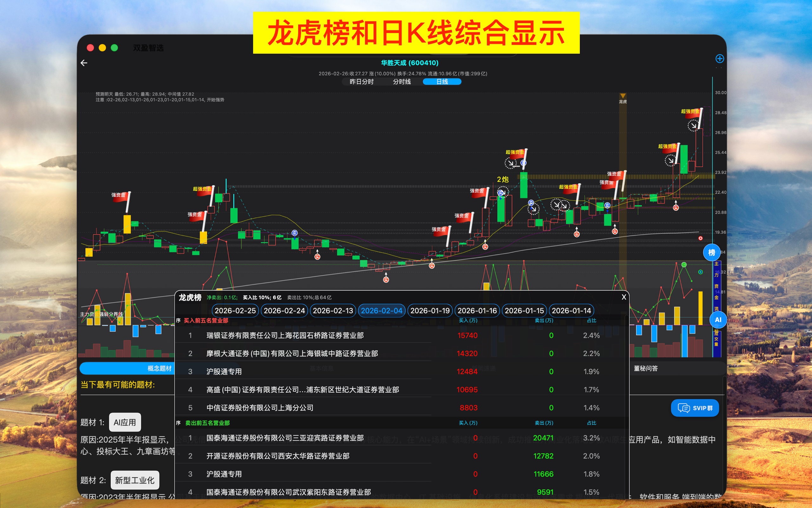
Task: Select the 2026-02-25 date tab
Action: (x=235, y=311)
